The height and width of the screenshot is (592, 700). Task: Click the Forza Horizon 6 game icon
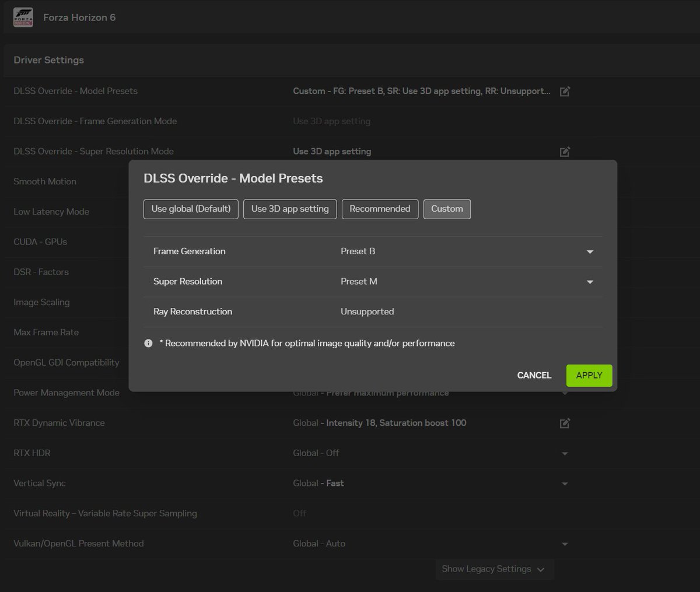click(x=23, y=17)
